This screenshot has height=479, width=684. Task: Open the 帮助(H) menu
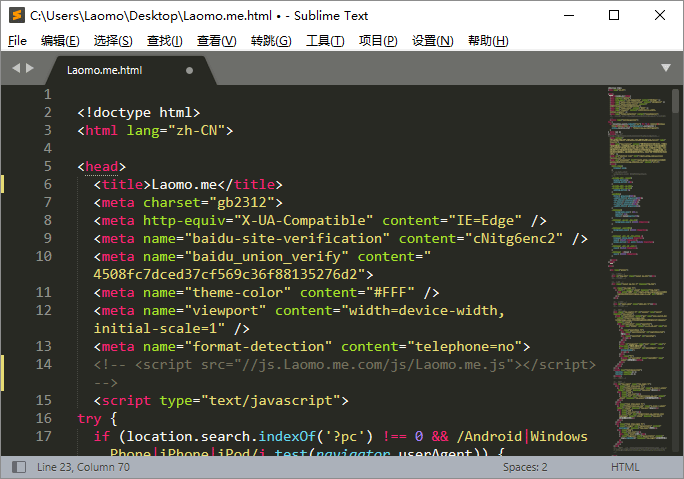point(488,41)
